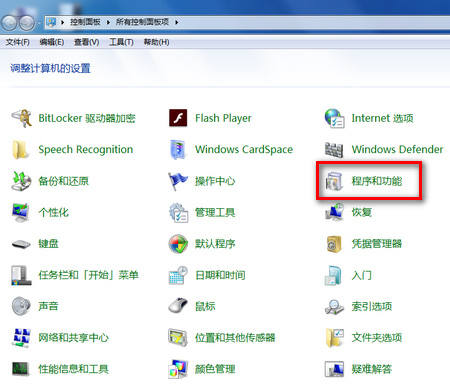The height and width of the screenshot is (386, 450).
Task: Open the Windows CardSpace link
Action: pos(244,150)
